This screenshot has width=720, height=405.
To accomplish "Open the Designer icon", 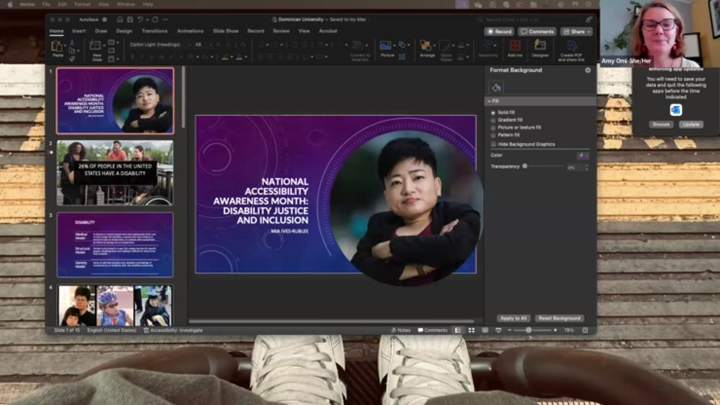I will point(540,45).
